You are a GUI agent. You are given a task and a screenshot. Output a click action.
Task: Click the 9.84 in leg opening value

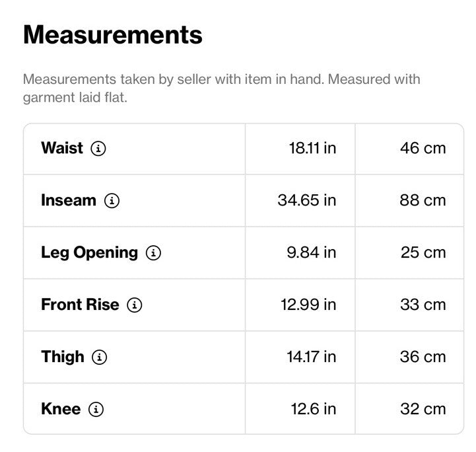pyautogui.click(x=312, y=252)
